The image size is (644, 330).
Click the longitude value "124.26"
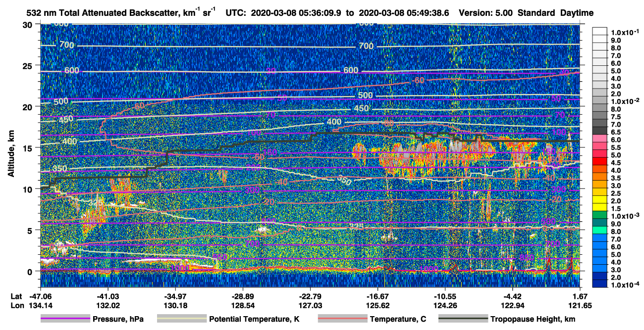click(445, 306)
